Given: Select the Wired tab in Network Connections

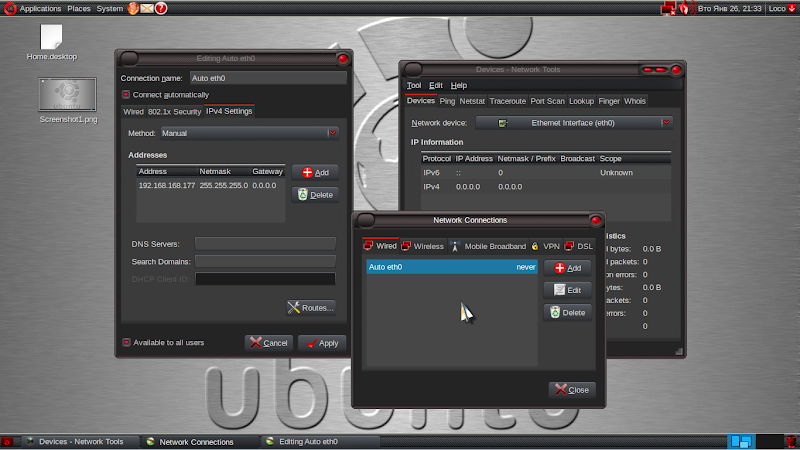Looking at the screenshot, I should [x=380, y=246].
